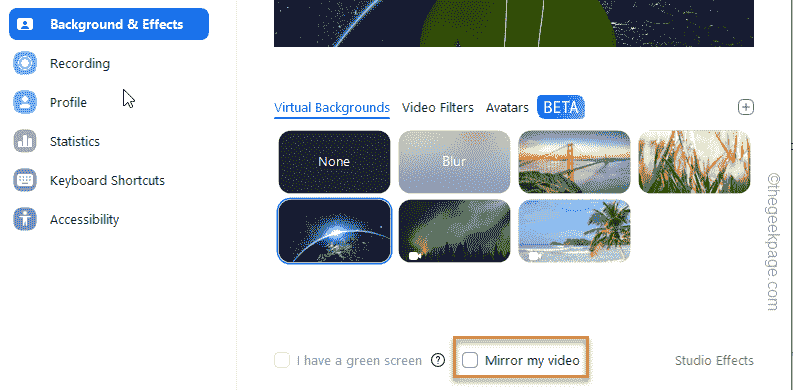793x390 pixels.
Task: Click the Profile sidebar icon
Action: point(25,102)
